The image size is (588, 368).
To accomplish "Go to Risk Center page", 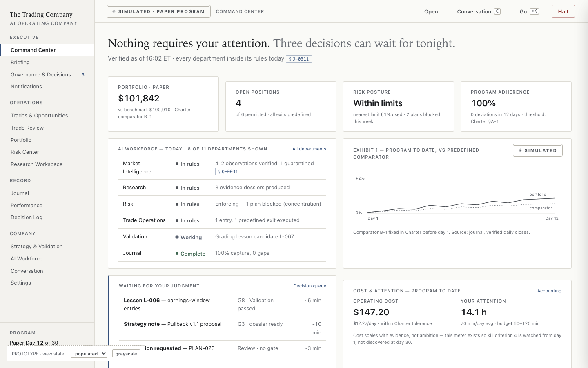I will [x=25, y=152].
